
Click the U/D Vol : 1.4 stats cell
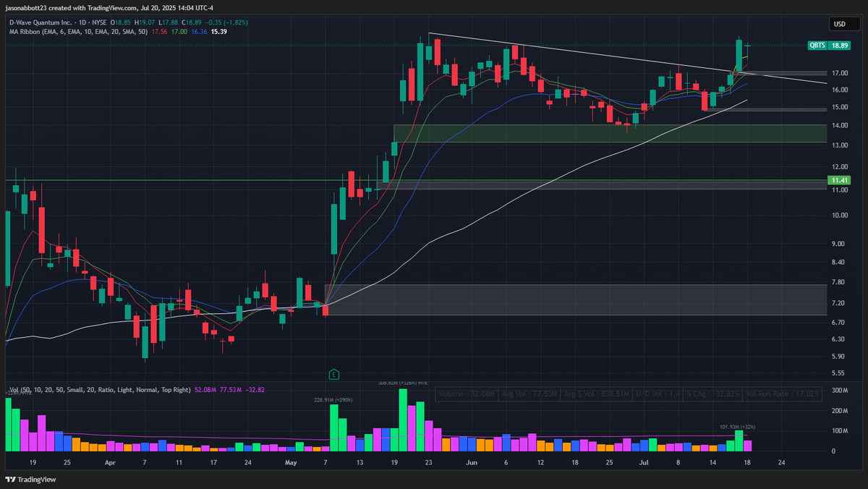[x=657, y=394]
